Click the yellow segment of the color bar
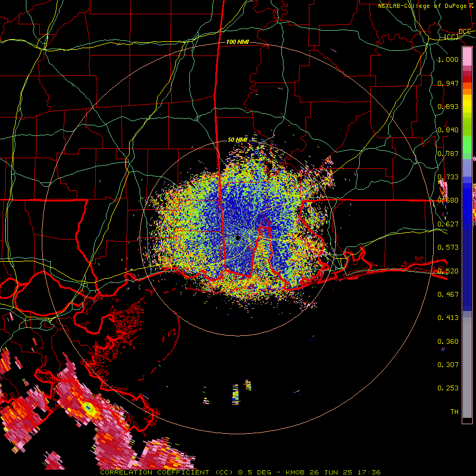Viewport: 476px width, 476px height. coord(467,104)
